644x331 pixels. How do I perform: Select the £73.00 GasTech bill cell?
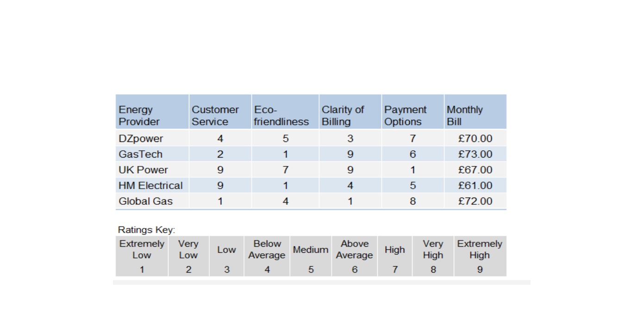(475, 154)
